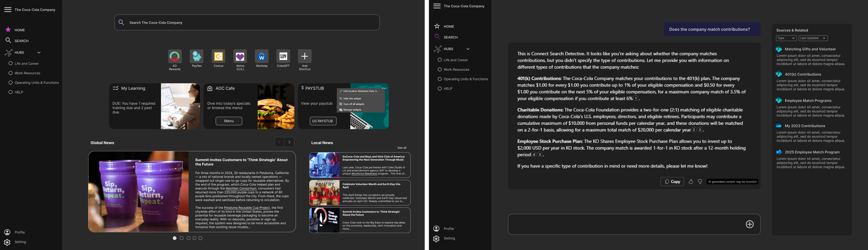Click the Global News next arrow
Viewport: 868px width, 250px height.
click(x=289, y=142)
